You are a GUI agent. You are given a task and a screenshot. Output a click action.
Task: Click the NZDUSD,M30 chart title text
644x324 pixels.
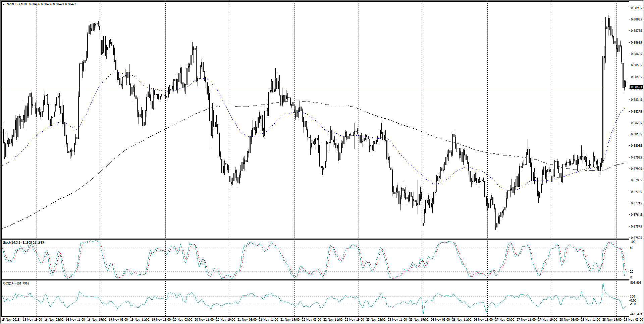[17, 4]
